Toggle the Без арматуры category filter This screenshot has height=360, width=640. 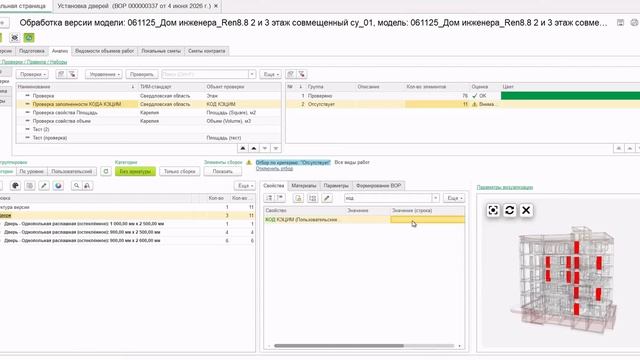tap(135, 171)
